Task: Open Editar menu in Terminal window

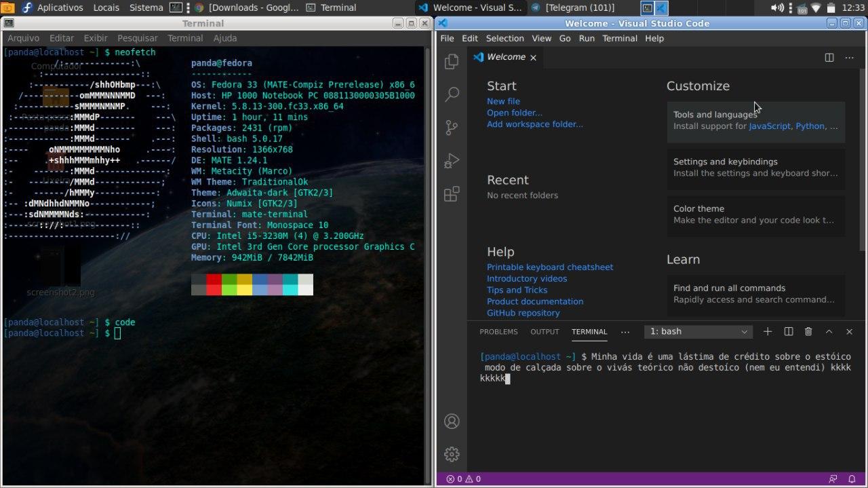Action: [62, 38]
